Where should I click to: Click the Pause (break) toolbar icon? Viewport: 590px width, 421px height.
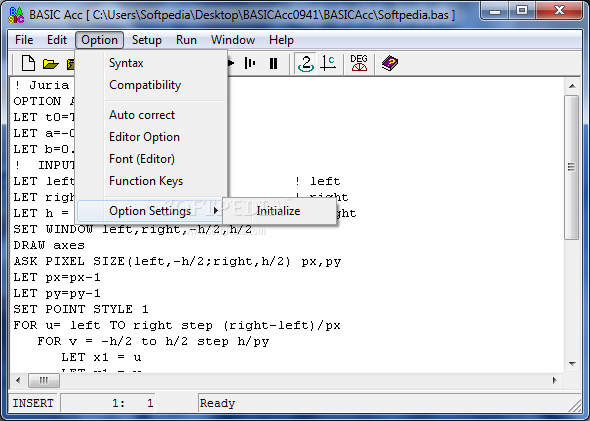point(274,63)
